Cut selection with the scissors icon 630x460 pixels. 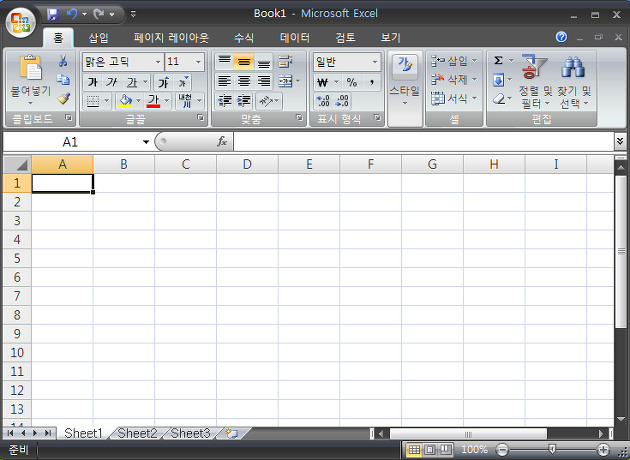pyautogui.click(x=63, y=61)
